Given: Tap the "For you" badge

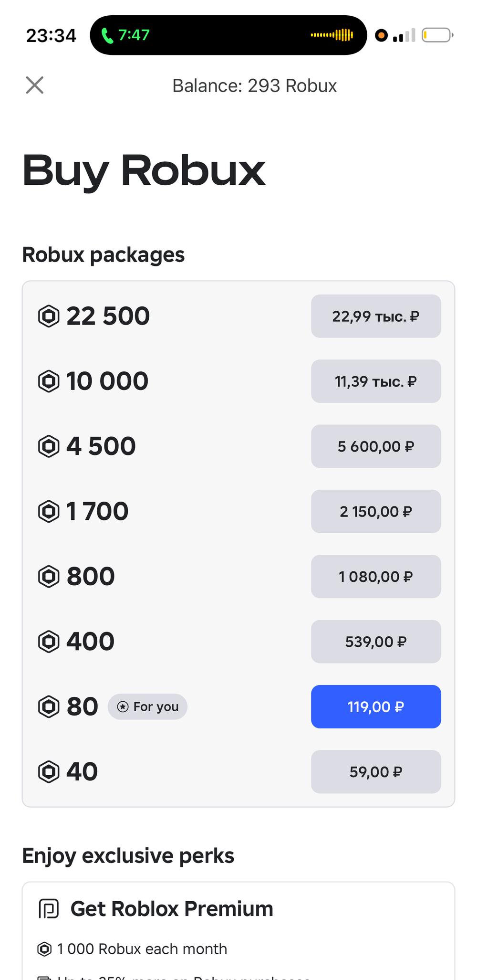Looking at the screenshot, I should (147, 706).
